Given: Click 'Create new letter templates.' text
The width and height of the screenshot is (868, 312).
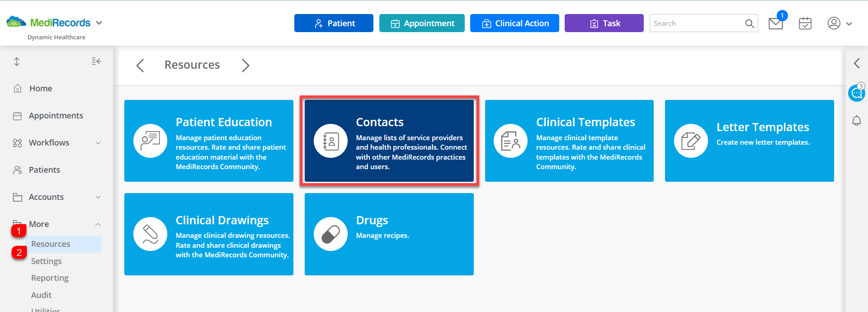Looking at the screenshot, I should pyautogui.click(x=763, y=142).
